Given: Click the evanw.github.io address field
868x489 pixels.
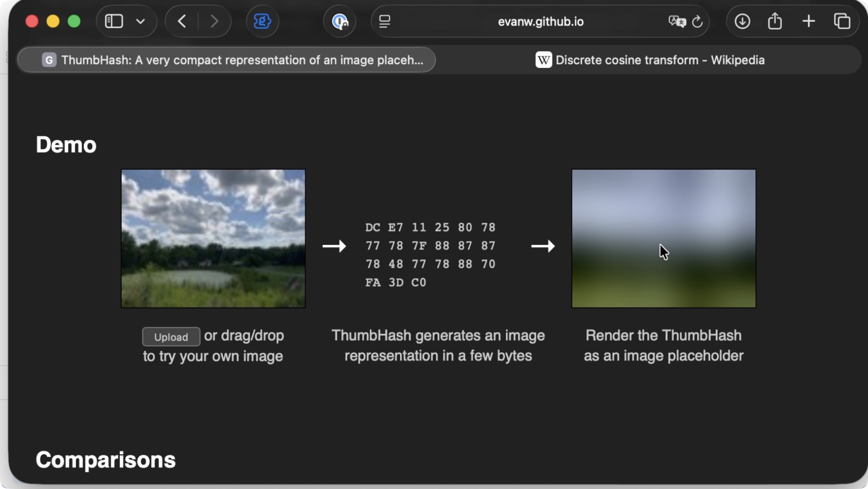Looking at the screenshot, I should pos(540,22).
